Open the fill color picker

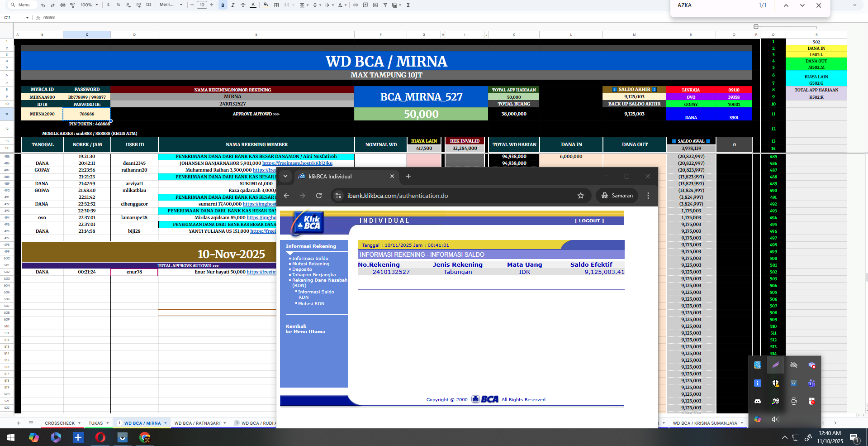pos(266,5)
